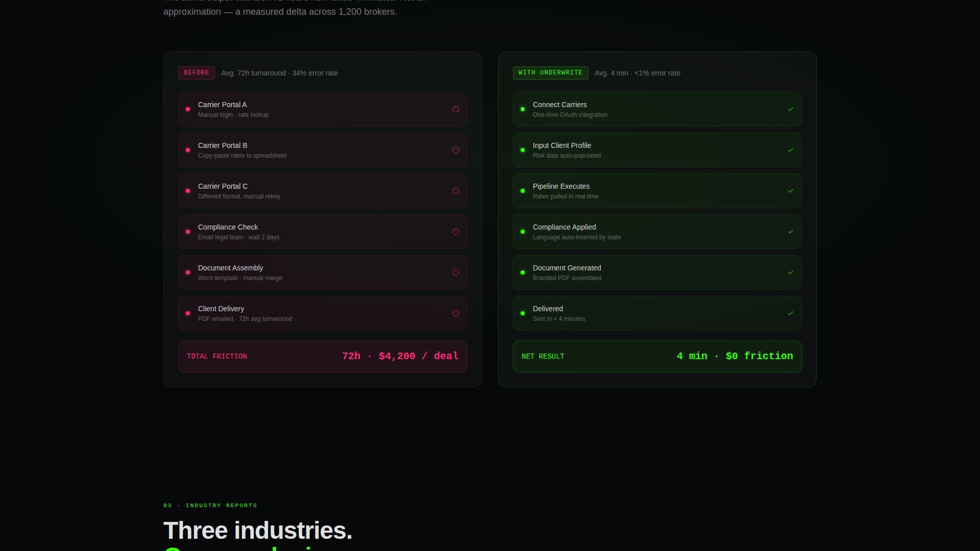
Task: Click the green dot beside Connect Carriers
Action: coord(523,109)
